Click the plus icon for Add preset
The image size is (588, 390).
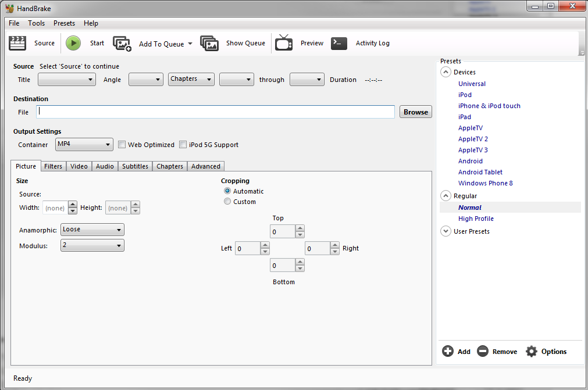pos(448,351)
